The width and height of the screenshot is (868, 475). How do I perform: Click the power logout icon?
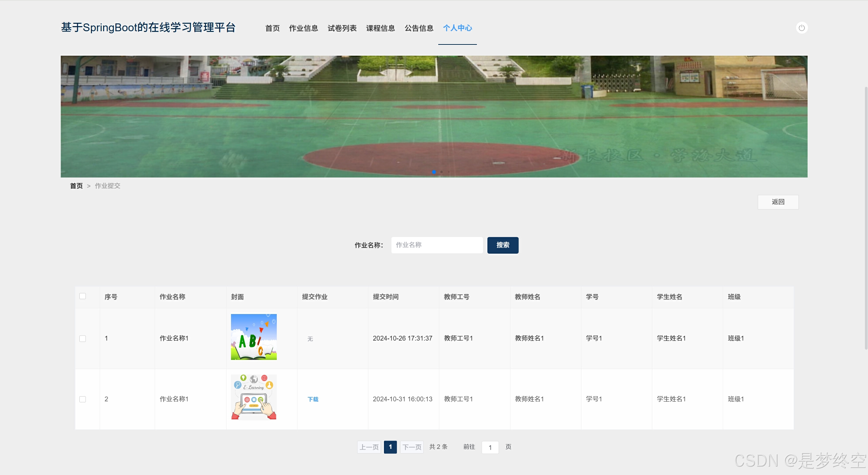(802, 28)
